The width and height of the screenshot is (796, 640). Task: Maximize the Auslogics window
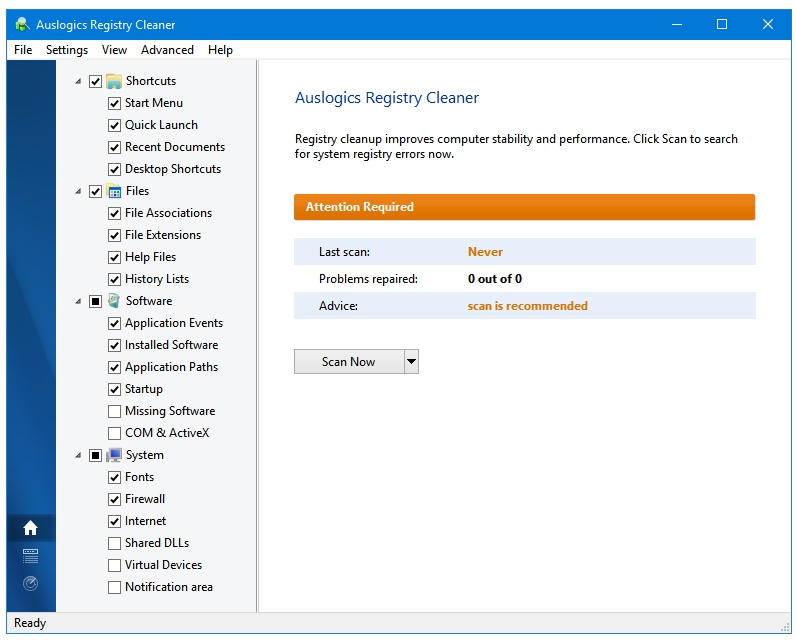[x=722, y=24]
